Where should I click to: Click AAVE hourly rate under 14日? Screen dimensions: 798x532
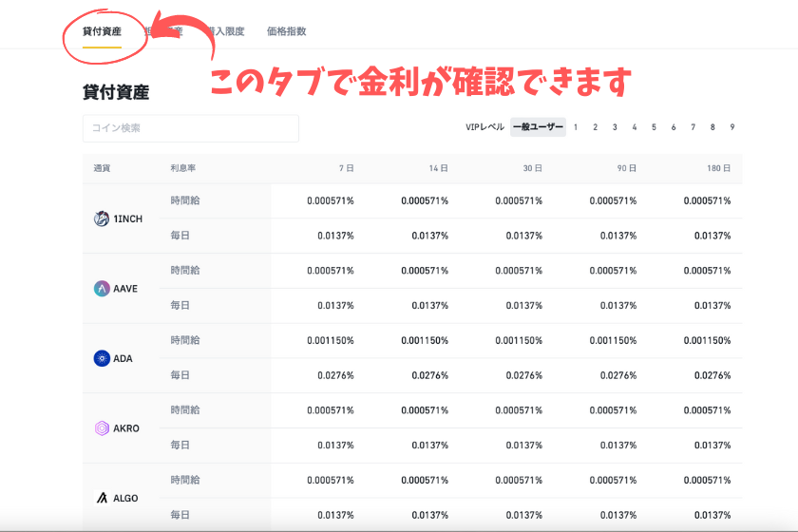(x=425, y=271)
